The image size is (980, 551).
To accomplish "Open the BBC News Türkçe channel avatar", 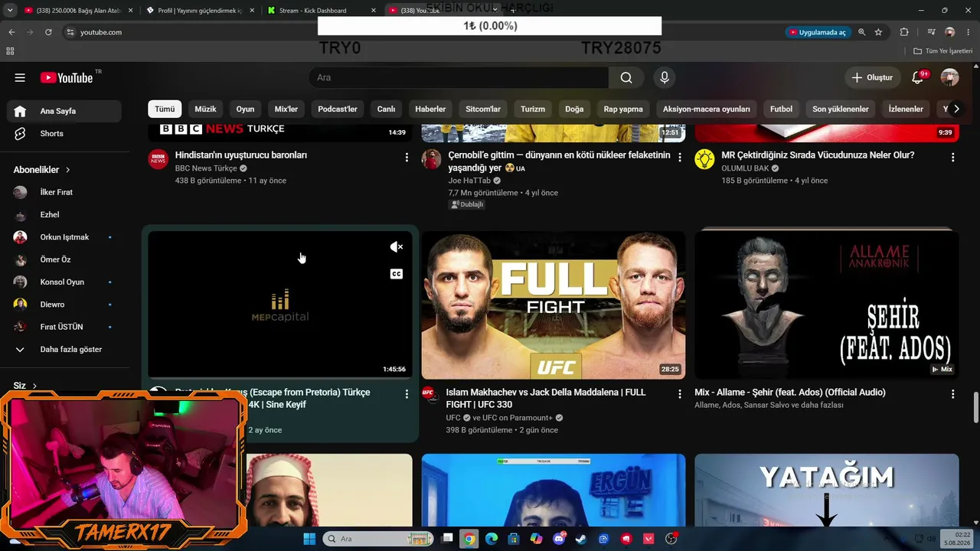I will pyautogui.click(x=158, y=159).
